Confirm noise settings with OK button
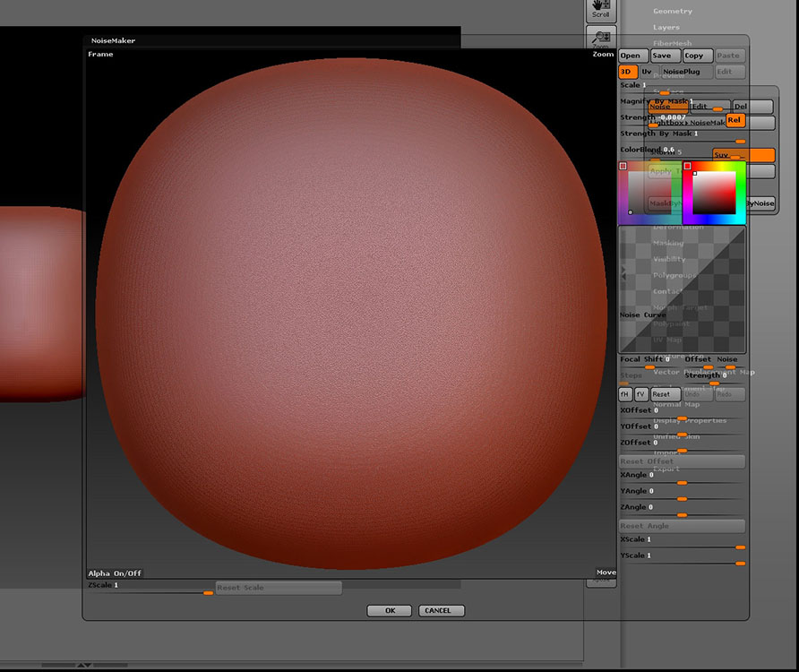The width and height of the screenshot is (799, 672). (389, 610)
